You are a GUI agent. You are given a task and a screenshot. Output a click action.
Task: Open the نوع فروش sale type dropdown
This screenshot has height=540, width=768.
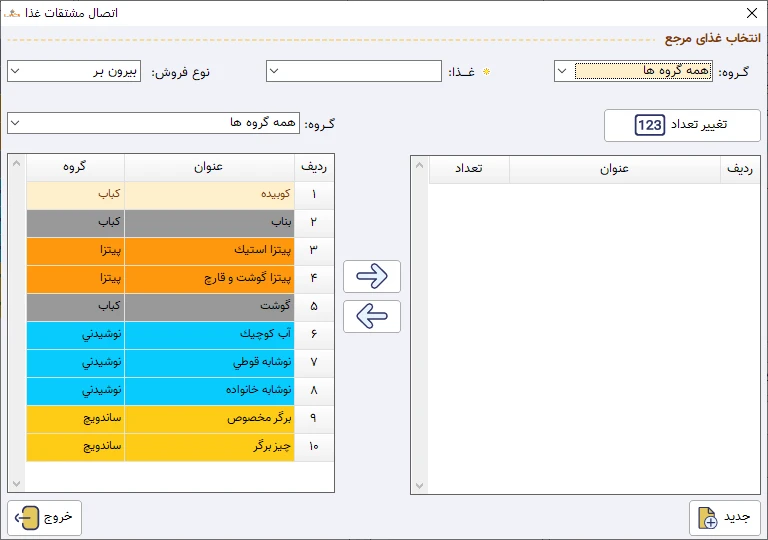click(15, 71)
